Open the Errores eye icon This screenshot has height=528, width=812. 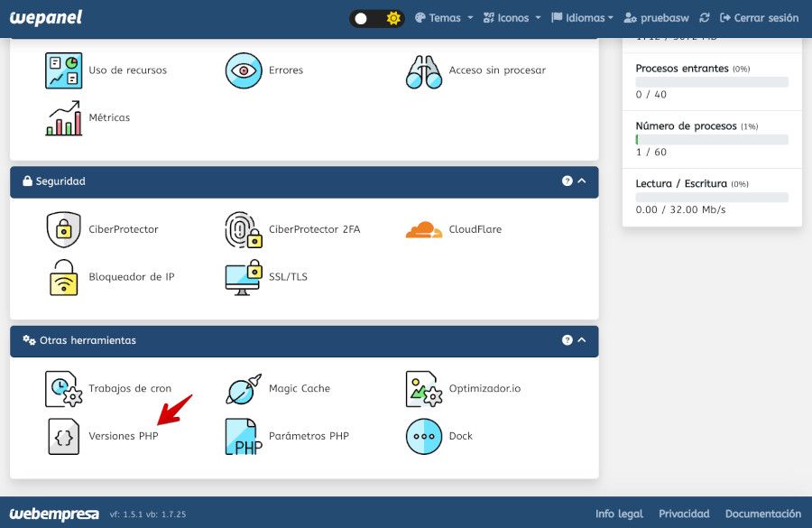(244, 70)
